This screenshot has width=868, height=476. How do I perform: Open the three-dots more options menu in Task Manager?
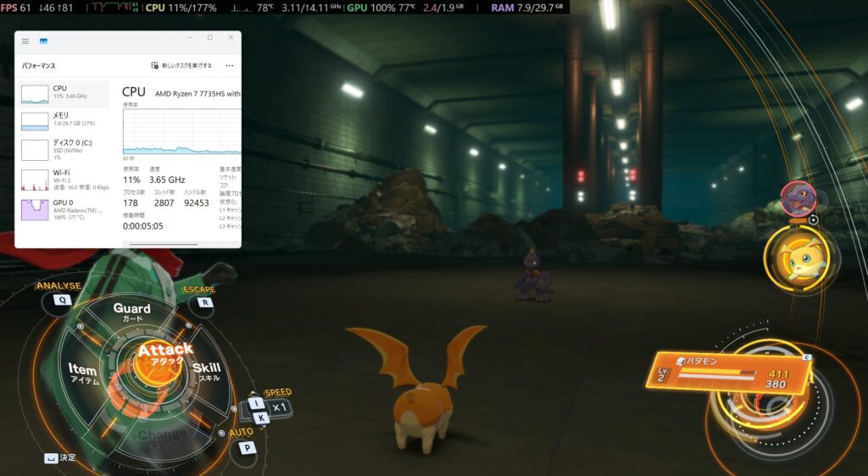click(229, 66)
